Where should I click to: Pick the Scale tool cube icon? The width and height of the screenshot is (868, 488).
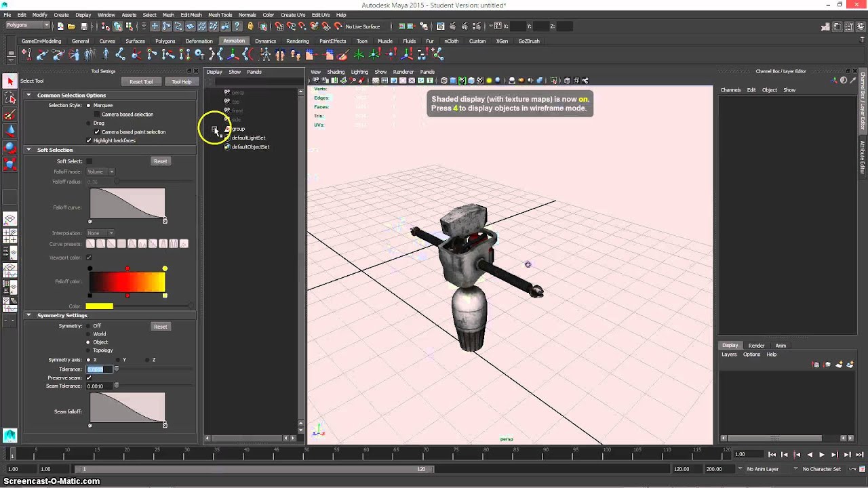point(9,164)
